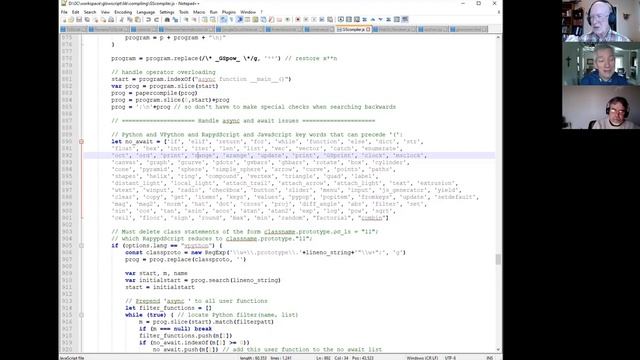This screenshot has width=640, height=360.
Task: Click the Stop Recording macro icon
Action: [x=306, y=20]
